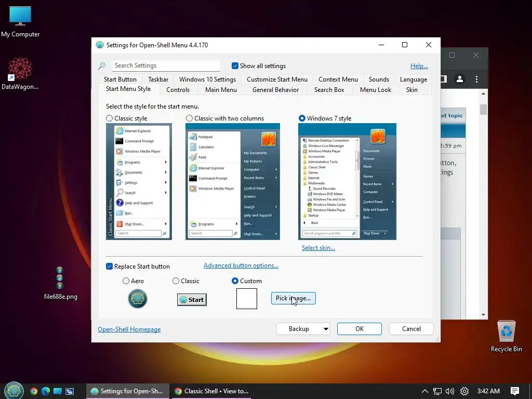Viewport: 532px width, 399px height.
Task: Uncheck Show all settings
Action: pos(235,66)
